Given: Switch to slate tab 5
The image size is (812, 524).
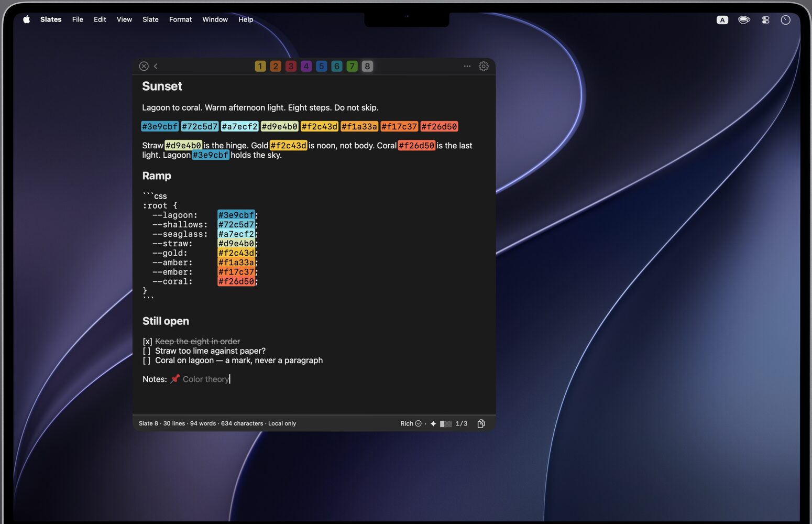Looking at the screenshot, I should 322,66.
